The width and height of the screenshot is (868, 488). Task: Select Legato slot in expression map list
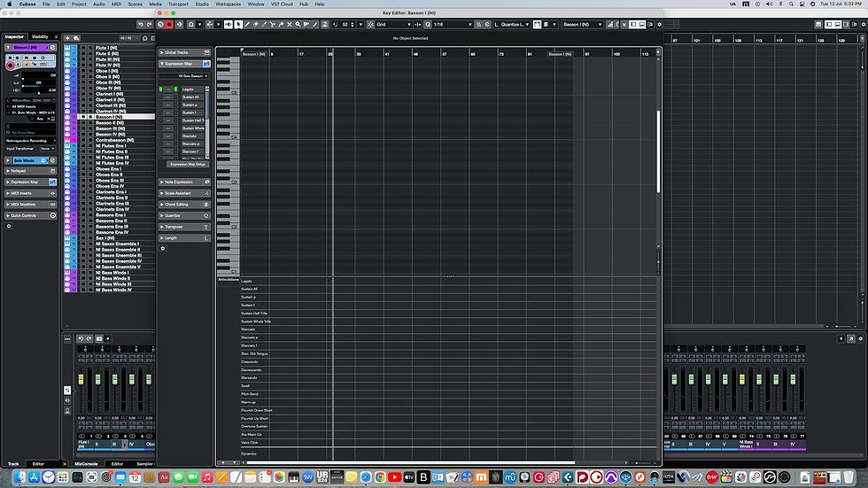click(x=191, y=89)
